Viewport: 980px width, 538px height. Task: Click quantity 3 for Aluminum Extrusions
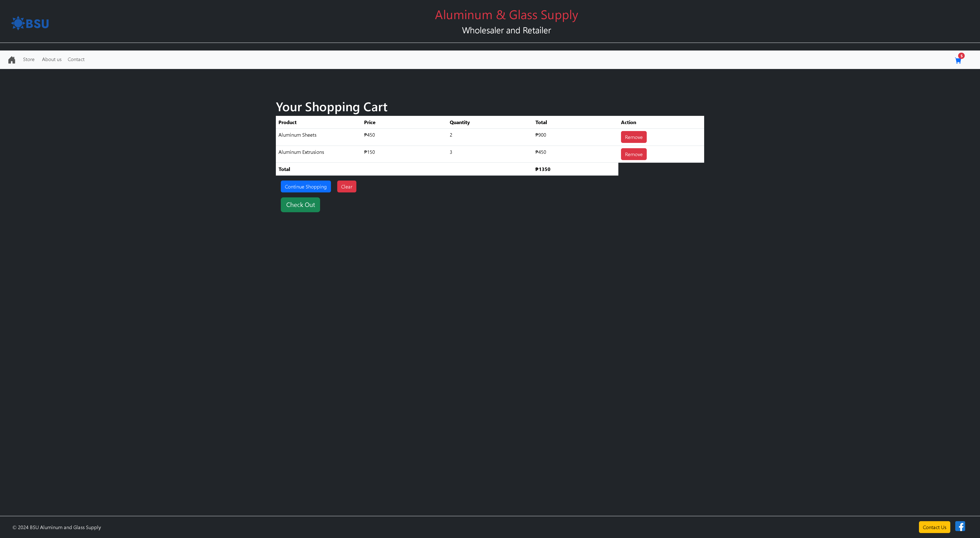451,152
